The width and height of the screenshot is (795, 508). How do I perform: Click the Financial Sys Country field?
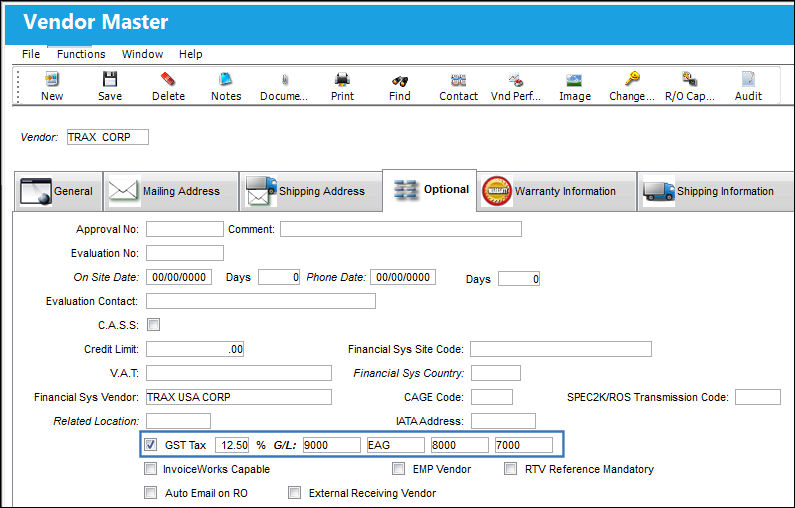click(x=495, y=373)
